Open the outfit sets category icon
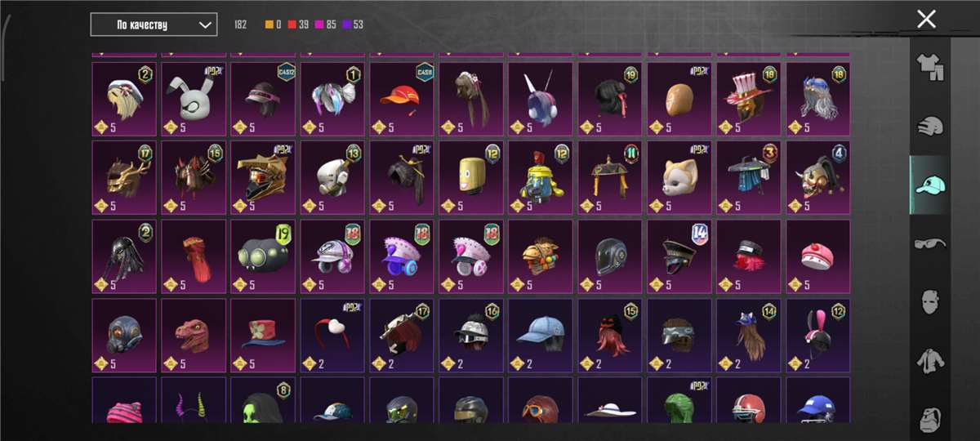Viewport: 980px width, 441px height. pos(929,68)
